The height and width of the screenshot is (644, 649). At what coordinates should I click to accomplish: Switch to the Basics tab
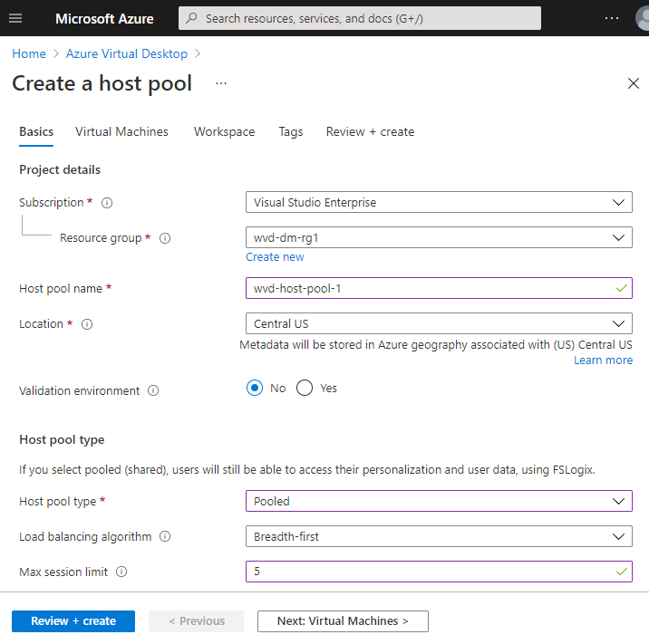point(36,131)
